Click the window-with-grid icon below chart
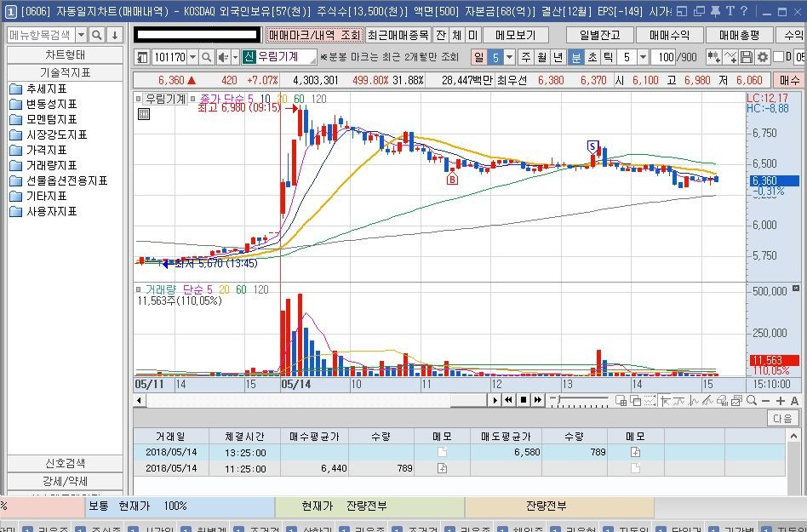Image resolution: width=807 pixels, height=532 pixels. coord(621,400)
